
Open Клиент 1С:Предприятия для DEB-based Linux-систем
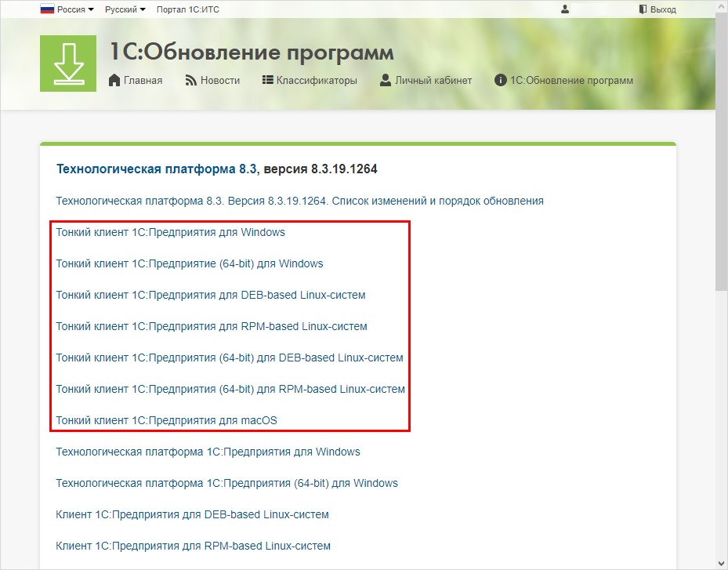point(192,514)
